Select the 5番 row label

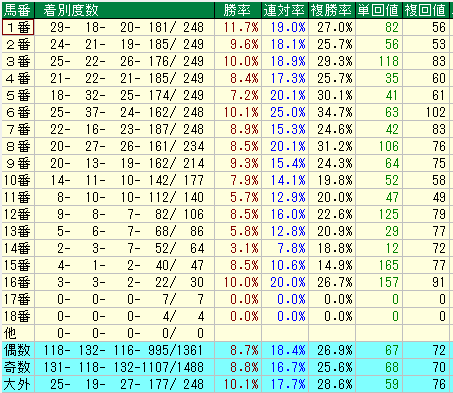[x=18, y=95]
